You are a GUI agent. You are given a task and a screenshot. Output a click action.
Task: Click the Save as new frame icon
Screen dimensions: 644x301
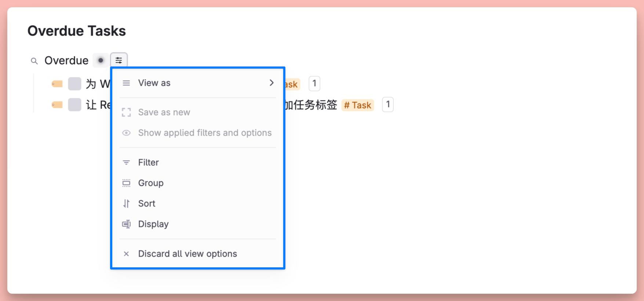pyautogui.click(x=126, y=112)
